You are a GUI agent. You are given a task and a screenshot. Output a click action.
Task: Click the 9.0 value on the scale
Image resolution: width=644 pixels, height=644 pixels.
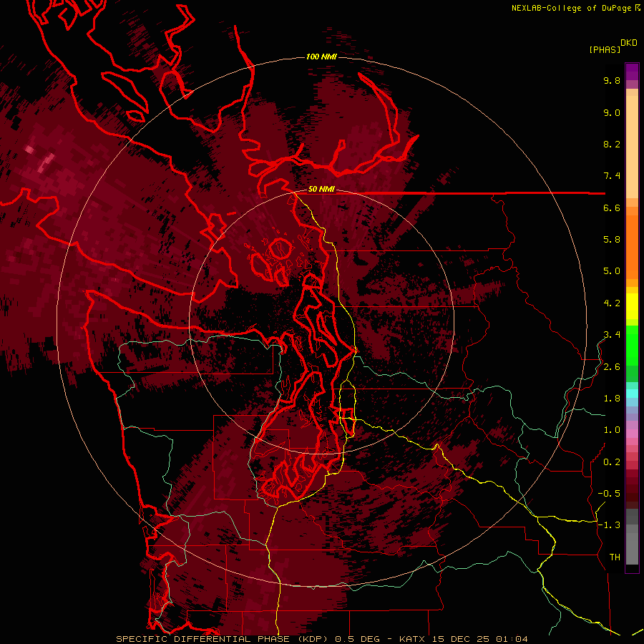click(x=612, y=112)
